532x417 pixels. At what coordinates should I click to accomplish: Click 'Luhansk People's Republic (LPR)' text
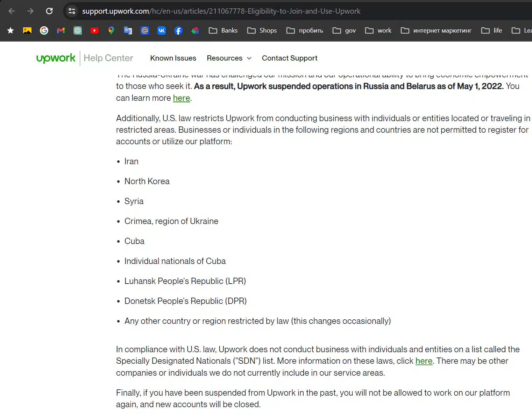pos(185,281)
